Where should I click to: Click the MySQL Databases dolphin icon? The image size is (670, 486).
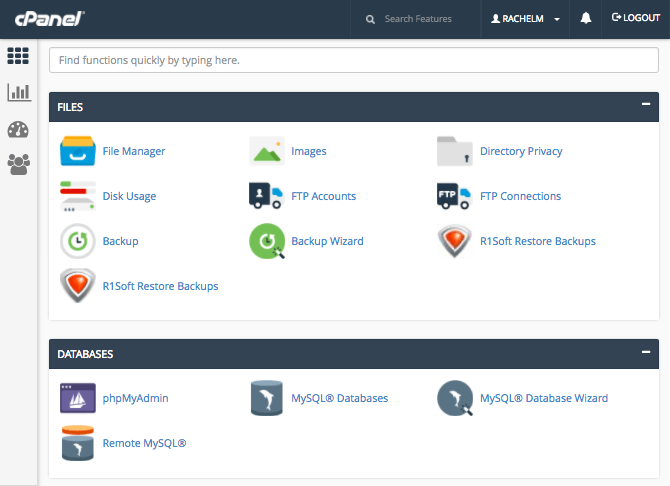pyautogui.click(x=267, y=398)
